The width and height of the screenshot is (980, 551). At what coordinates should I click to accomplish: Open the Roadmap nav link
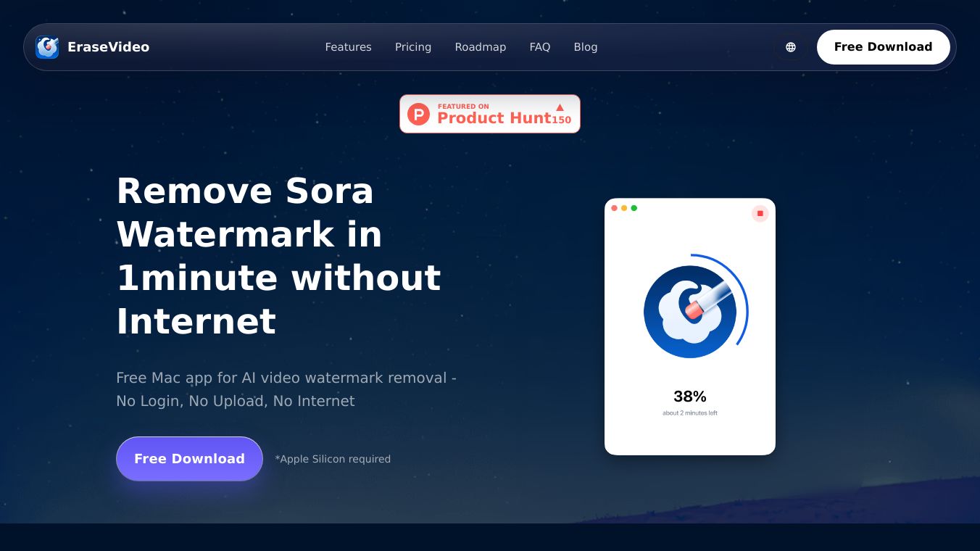coord(481,47)
